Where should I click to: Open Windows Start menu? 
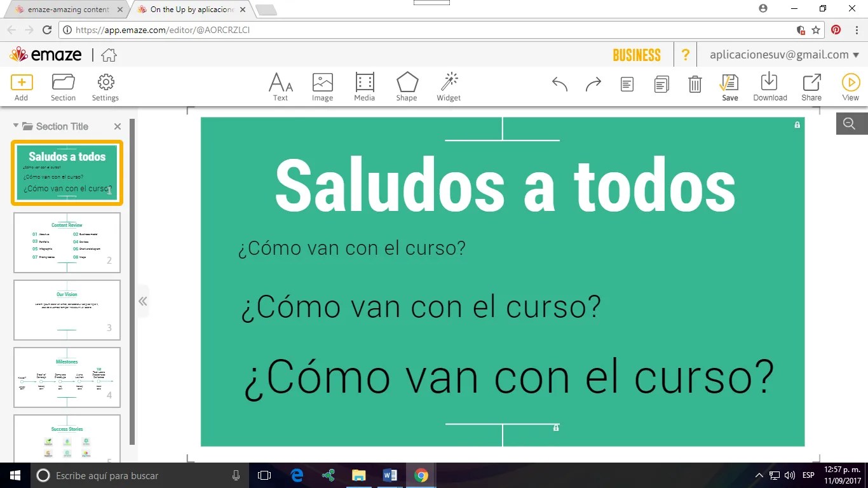click(15, 475)
